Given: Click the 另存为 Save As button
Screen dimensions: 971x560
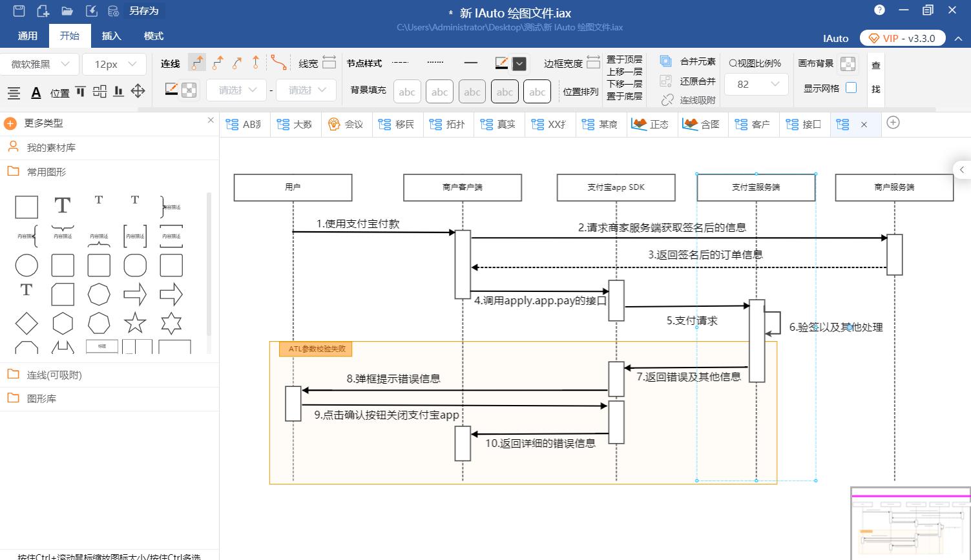Looking at the screenshot, I should (145, 10).
